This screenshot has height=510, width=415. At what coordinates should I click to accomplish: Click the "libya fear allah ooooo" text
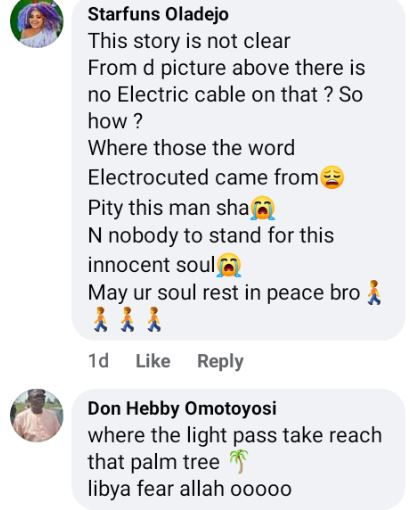190,489
